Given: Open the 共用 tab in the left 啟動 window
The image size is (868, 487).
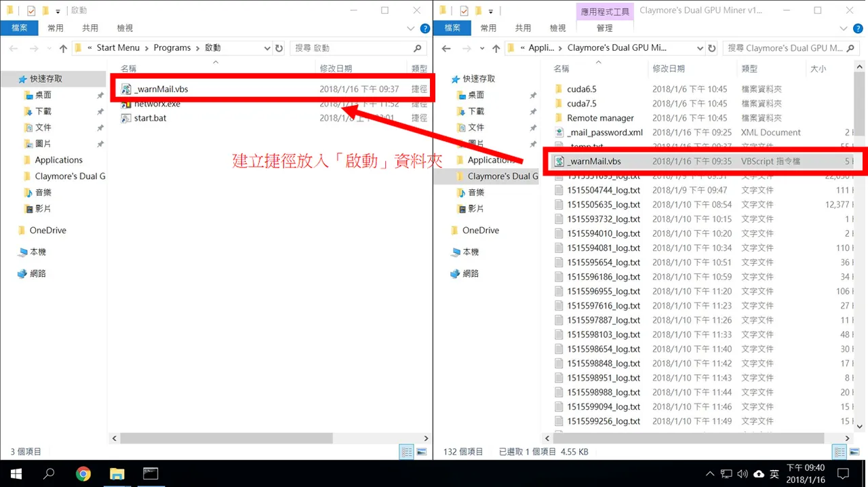Looking at the screenshot, I should (90, 28).
